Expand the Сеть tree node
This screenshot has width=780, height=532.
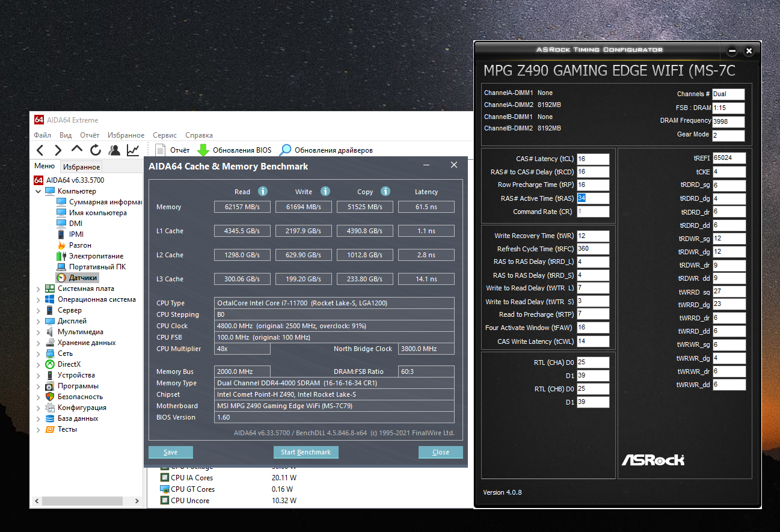tap(38, 353)
